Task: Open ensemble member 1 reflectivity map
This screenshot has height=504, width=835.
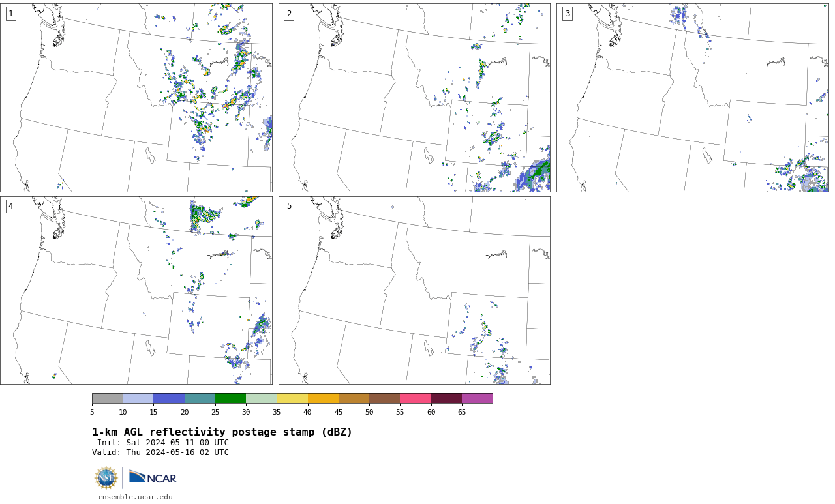Action: point(136,98)
